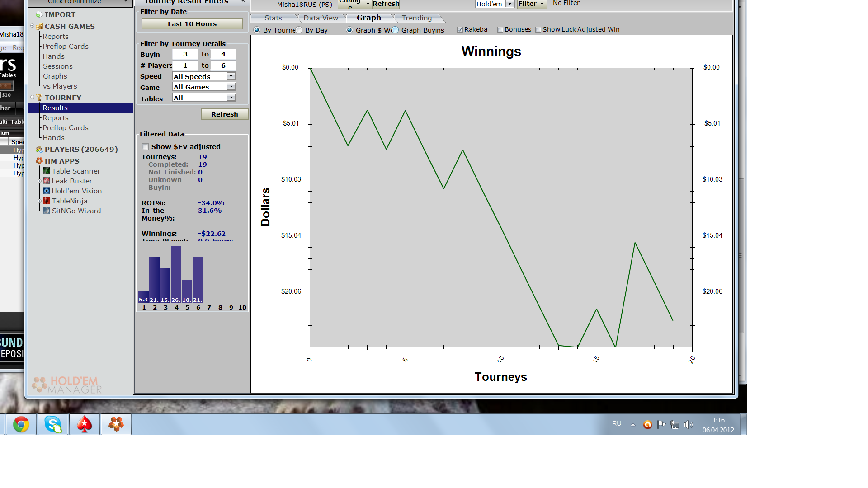Enable the Show $EV adjusted checkbox
The image size is (868, 488).
145,147
